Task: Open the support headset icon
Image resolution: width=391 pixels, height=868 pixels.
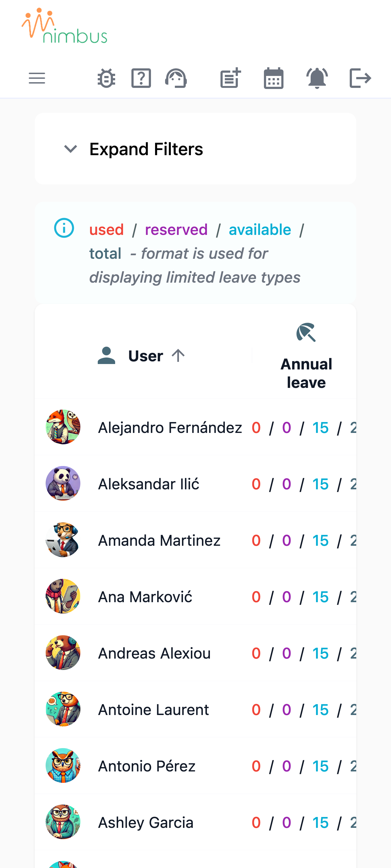Action: (176, 78)
